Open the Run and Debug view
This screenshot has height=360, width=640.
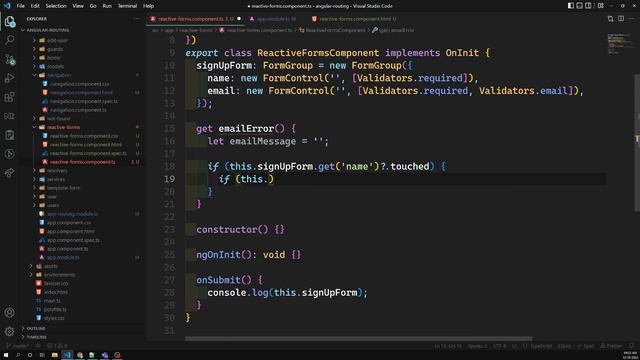pos(9,78)
